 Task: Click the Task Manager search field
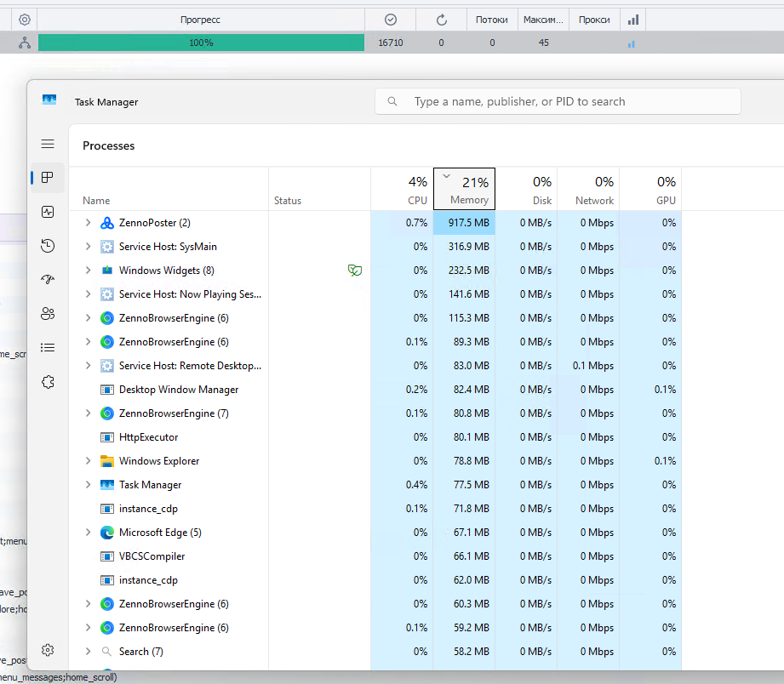(558, 101)
